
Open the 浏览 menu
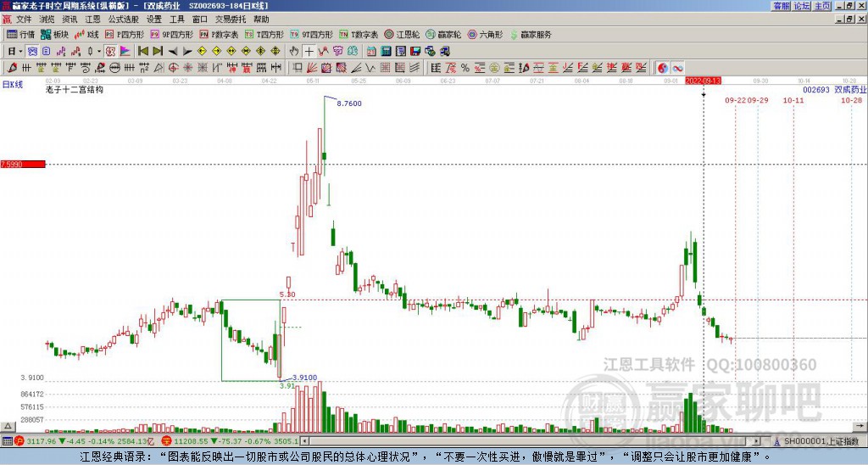[47, 20]
